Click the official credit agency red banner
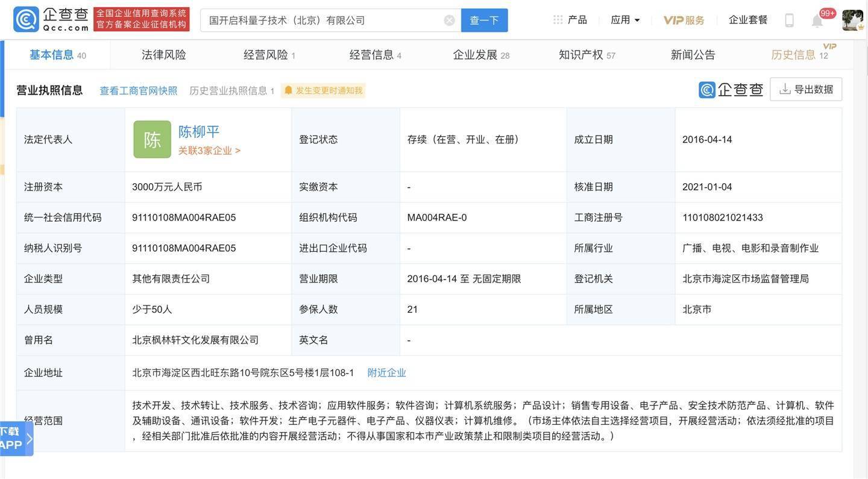Viewport: 868px width, 479px height. (142, 19)
